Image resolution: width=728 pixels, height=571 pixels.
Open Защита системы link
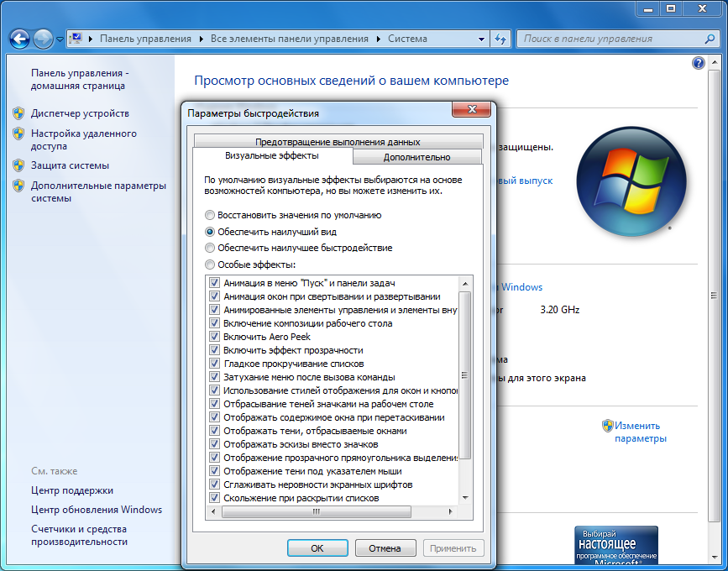point(70,165)
